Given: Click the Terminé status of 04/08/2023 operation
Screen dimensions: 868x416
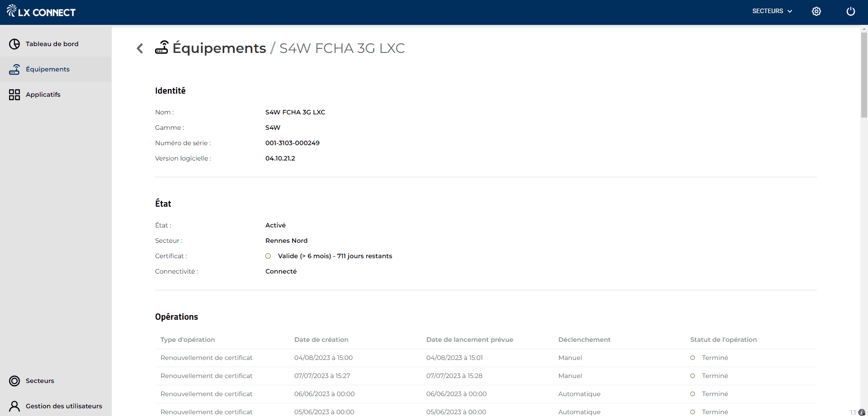Looking at the screenshot, I should pyautogui.click(x=715, y=358).
